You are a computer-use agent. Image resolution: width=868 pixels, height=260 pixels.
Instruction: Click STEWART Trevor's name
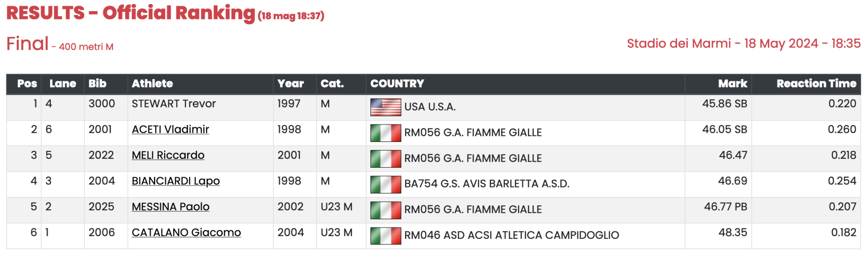(x=174, y=104)
